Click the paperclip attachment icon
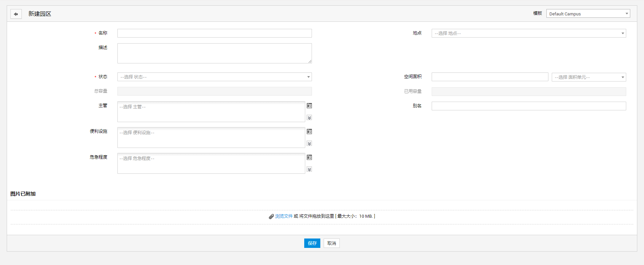644x265 pixels. click(x=271, y=217)
